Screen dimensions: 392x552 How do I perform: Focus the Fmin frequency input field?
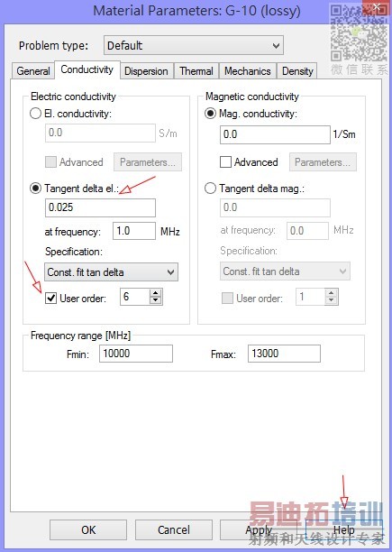click(136, 354)
